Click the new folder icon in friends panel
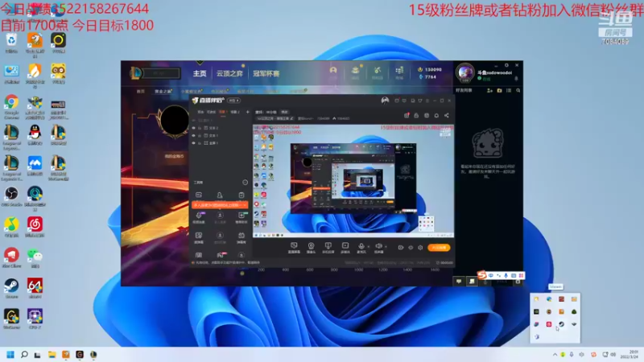Screen dimensions: 644x362 [499, 90]
